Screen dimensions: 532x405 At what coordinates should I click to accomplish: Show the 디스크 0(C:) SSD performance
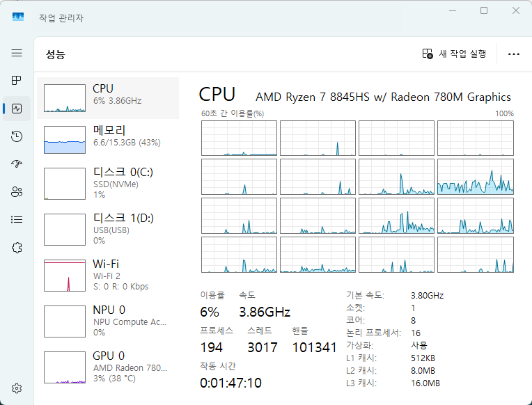pyautogui.click(x=108, y=182)
